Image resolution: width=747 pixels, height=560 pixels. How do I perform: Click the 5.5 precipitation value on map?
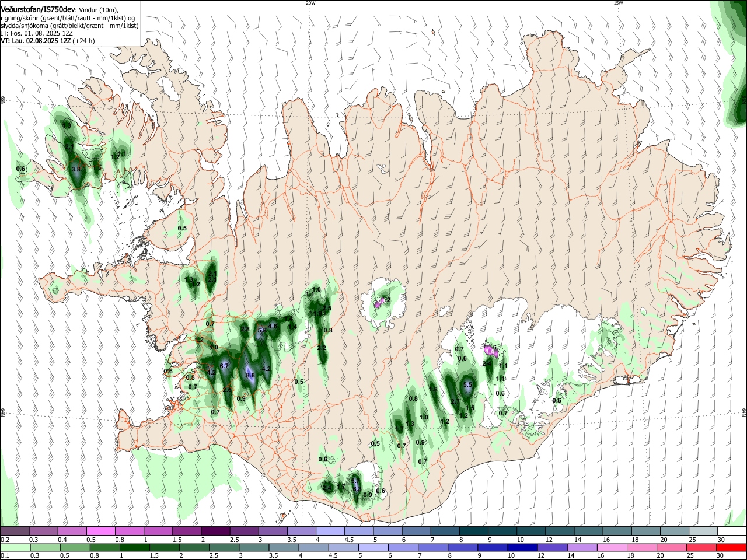pyautogui.click(x=467, y=385)
